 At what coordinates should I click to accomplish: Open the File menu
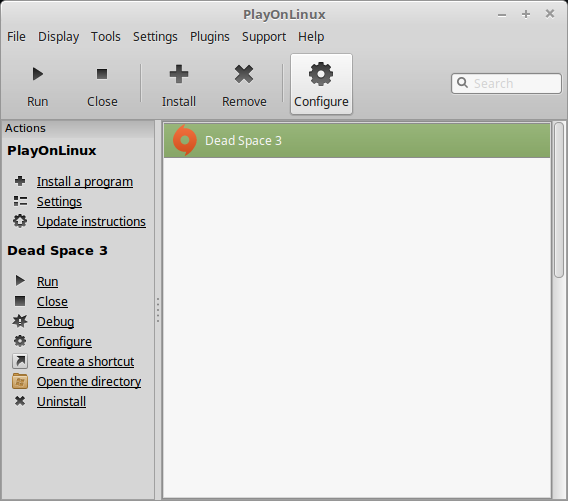[16, 37]
